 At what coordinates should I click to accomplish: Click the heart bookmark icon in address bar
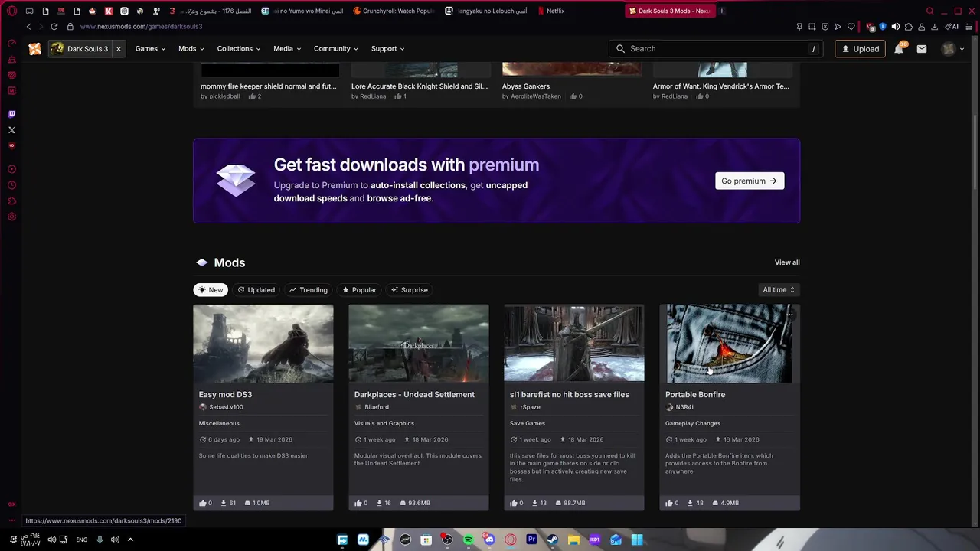click(851, 27)
